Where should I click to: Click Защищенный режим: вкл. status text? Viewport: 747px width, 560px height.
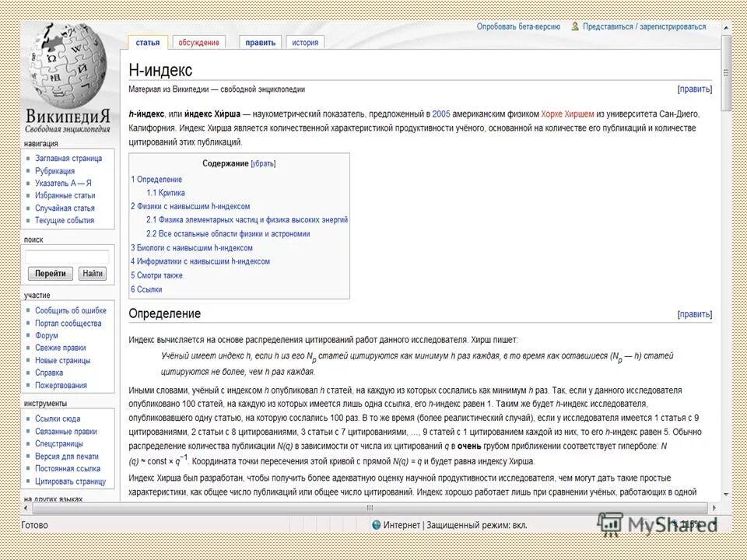click(476, 525)
